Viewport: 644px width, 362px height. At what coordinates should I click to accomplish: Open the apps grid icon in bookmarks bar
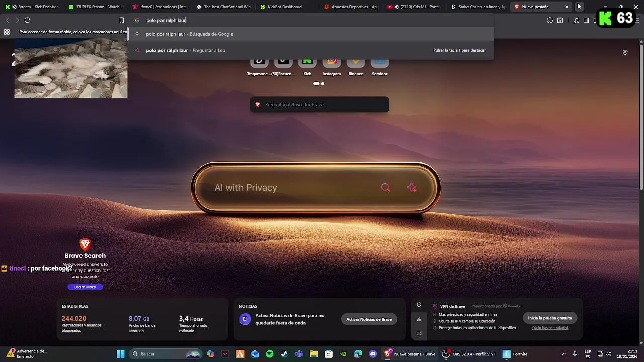[x=7, y=32]
